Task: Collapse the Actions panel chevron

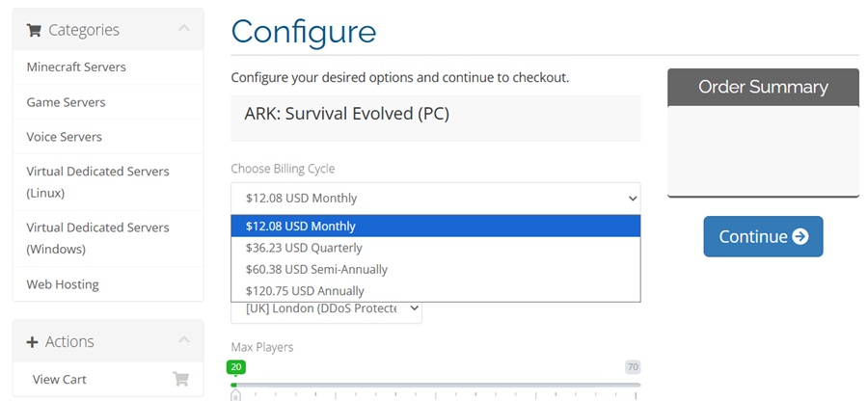Action: click(184, 339)
